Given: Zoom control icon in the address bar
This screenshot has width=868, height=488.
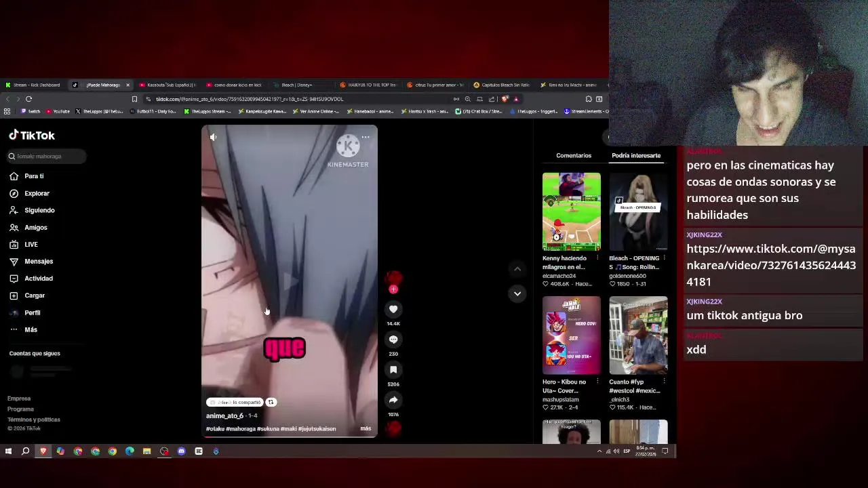Looking at the screenshot, I should 467,99.
